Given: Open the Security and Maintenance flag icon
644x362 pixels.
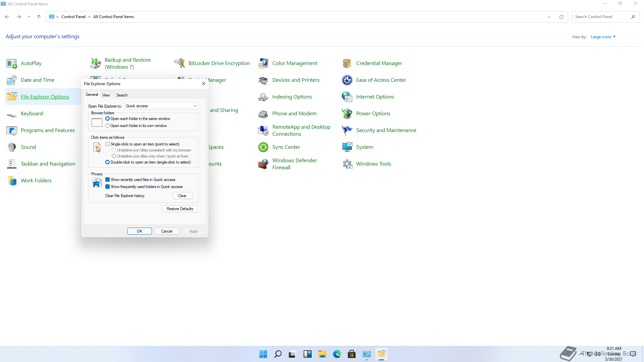Looking at the screenshot, I should pyautogui.click(x=347, y=130).
